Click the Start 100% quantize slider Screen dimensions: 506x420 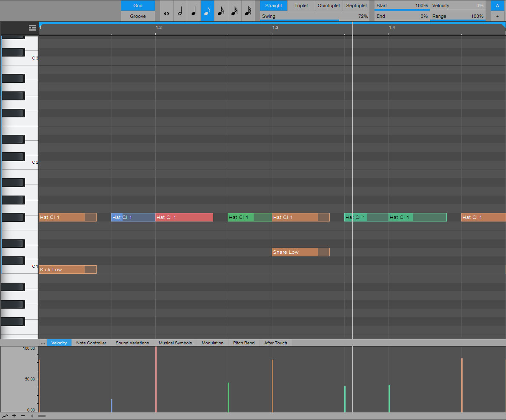click(402, 6)
